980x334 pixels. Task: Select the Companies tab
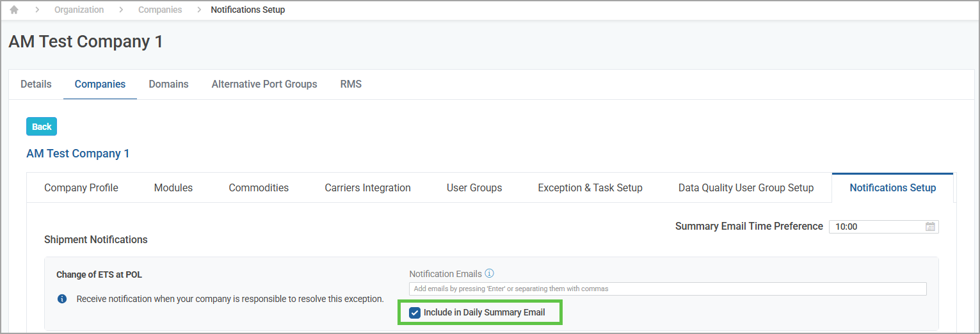pyautogui.click(x=100, y=84)
